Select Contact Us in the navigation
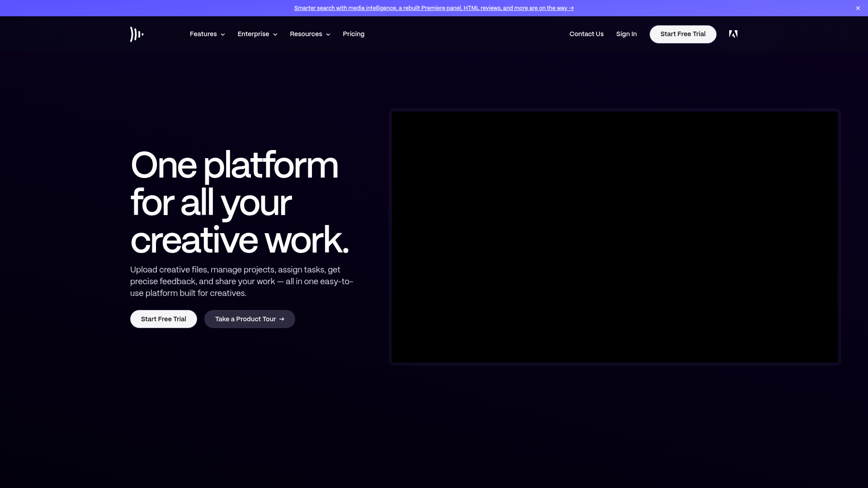Viewport: 868px width, 488px height. [586, 34]
